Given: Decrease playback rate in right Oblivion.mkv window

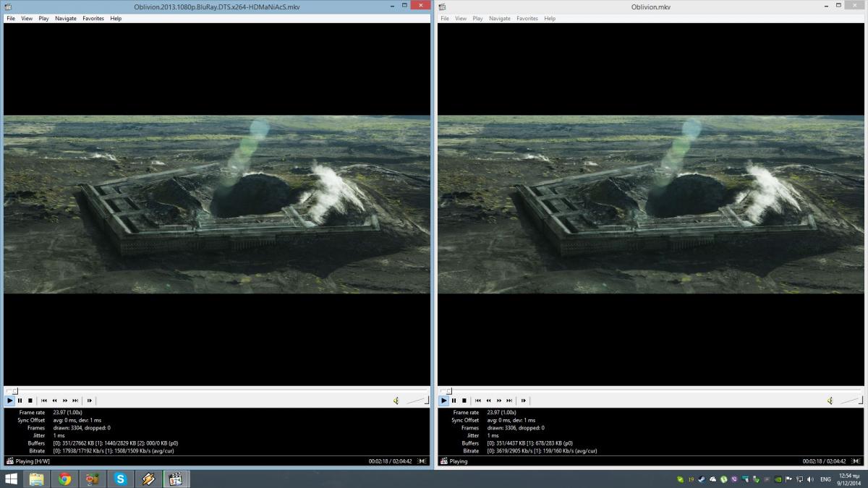Looking at the screenshot, I should coord(488,401).
